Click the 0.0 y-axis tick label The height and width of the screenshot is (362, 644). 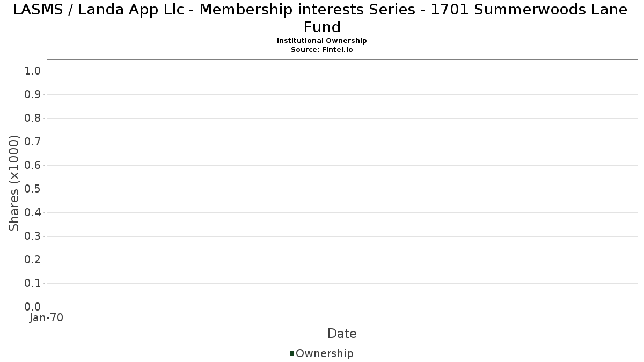(33, 307)
